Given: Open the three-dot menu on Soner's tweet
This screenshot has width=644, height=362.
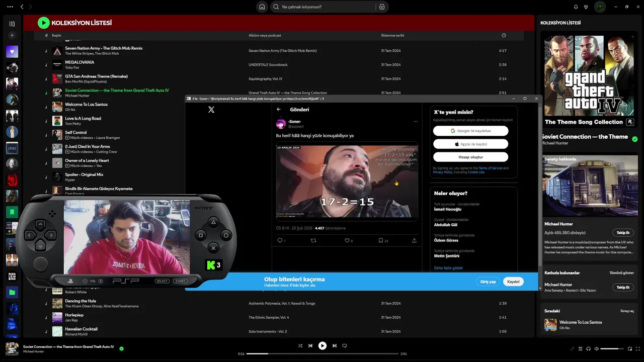Looking at the screenshot, I should [415, 121].
